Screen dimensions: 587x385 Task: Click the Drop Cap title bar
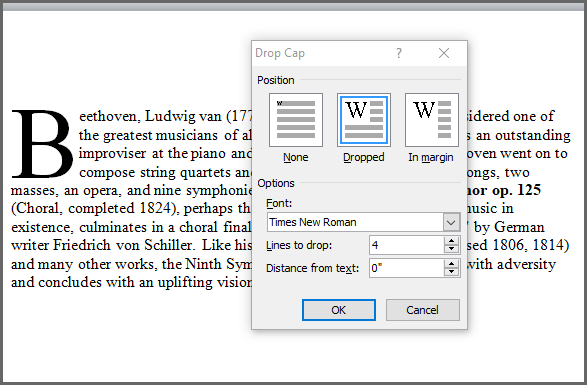(x=322, y=53)
